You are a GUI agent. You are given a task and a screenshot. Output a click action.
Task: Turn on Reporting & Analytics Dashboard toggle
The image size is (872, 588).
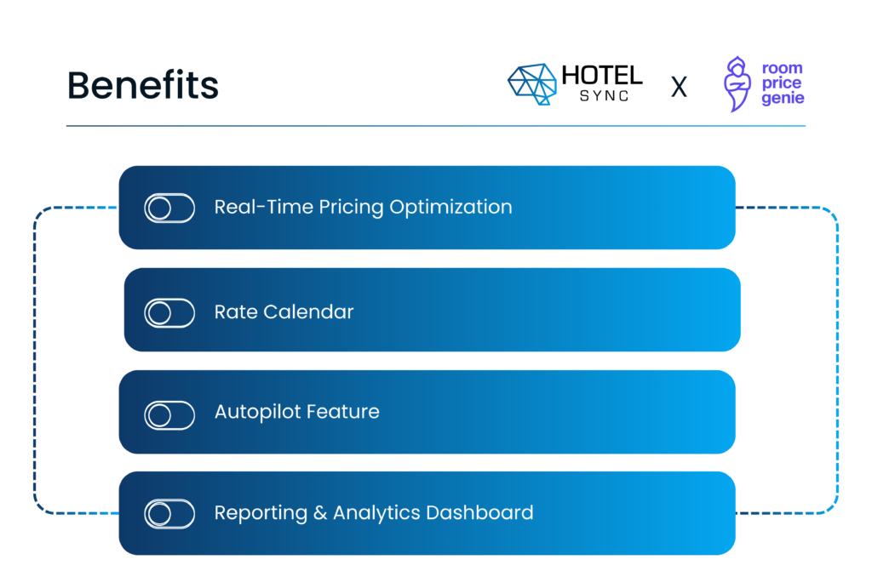(169, 513)
